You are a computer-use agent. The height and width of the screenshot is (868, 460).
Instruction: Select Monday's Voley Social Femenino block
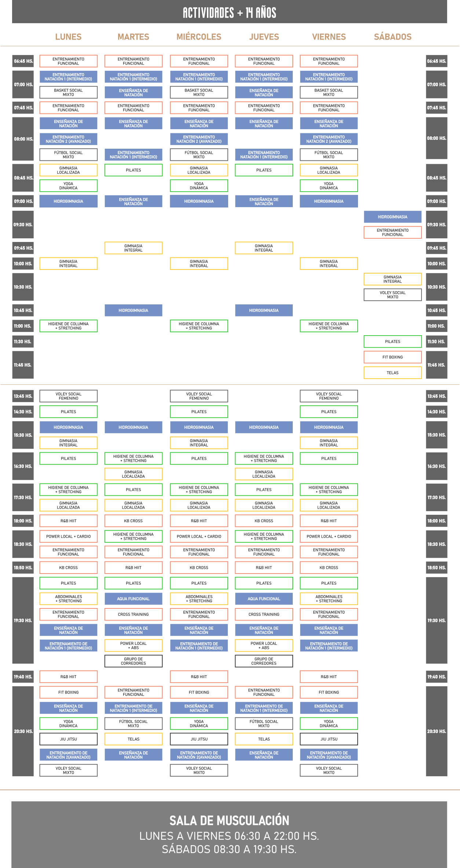68,396
